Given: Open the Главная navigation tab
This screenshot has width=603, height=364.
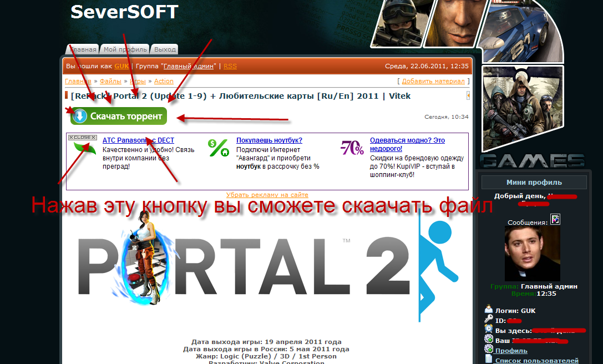Looking at the screenshot, I should tap(83, 49).
